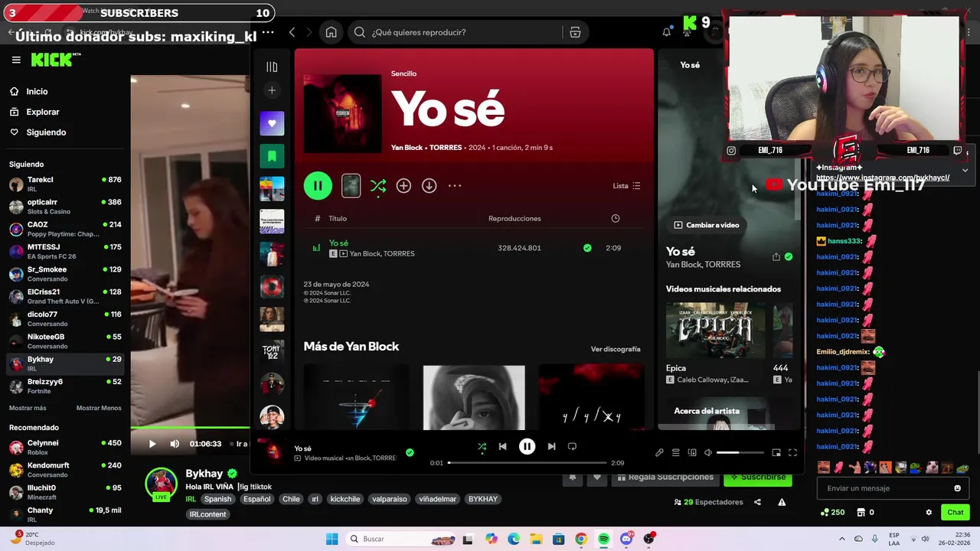Toggle saved checkmark in bottom player bar
Screen dimensions: 980x551
[x=410, y=453]
